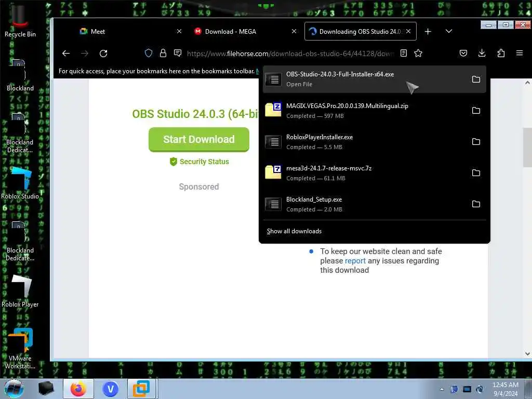Reload the page with the refresh icon
This screenshot has height=399, width=532.
point(103,54)
